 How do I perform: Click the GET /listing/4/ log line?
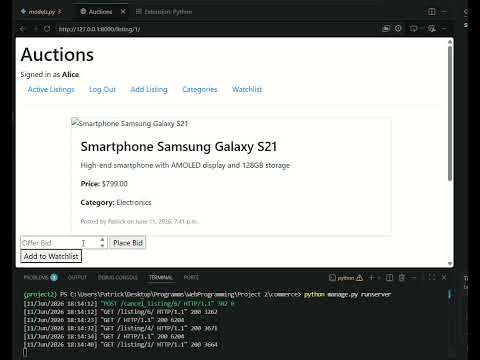(x=120, y=328)
